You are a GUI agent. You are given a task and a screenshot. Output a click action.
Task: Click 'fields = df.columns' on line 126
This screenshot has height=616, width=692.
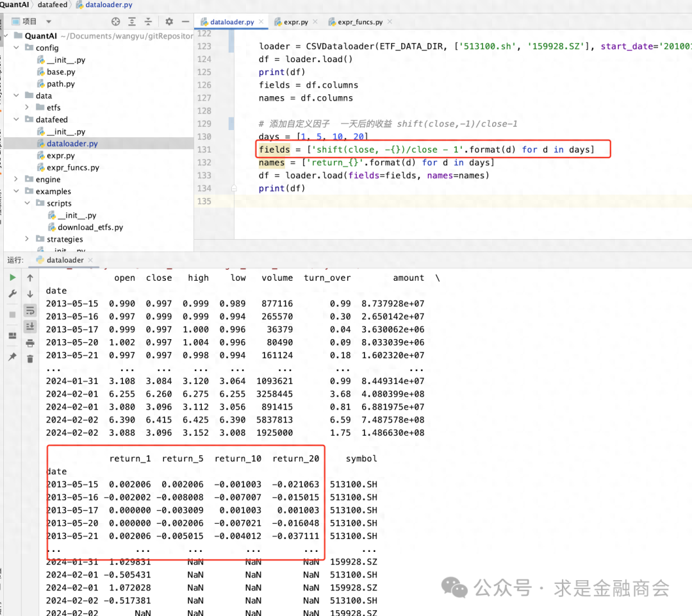308,85
